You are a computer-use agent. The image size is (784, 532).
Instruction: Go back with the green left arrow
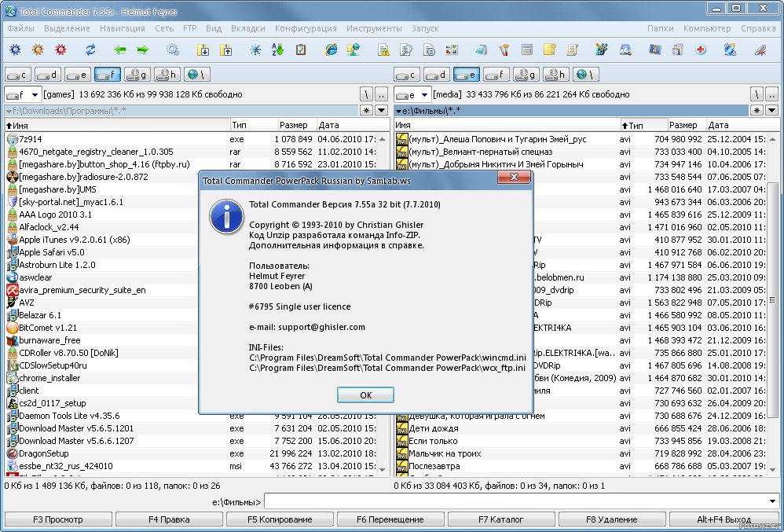click(x=120, y=50)
